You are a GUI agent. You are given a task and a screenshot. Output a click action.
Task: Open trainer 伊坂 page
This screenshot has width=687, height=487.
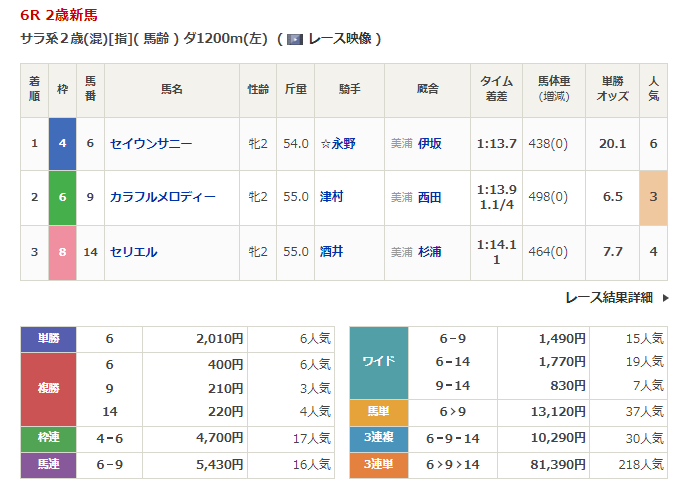click(x=429, y=143)
